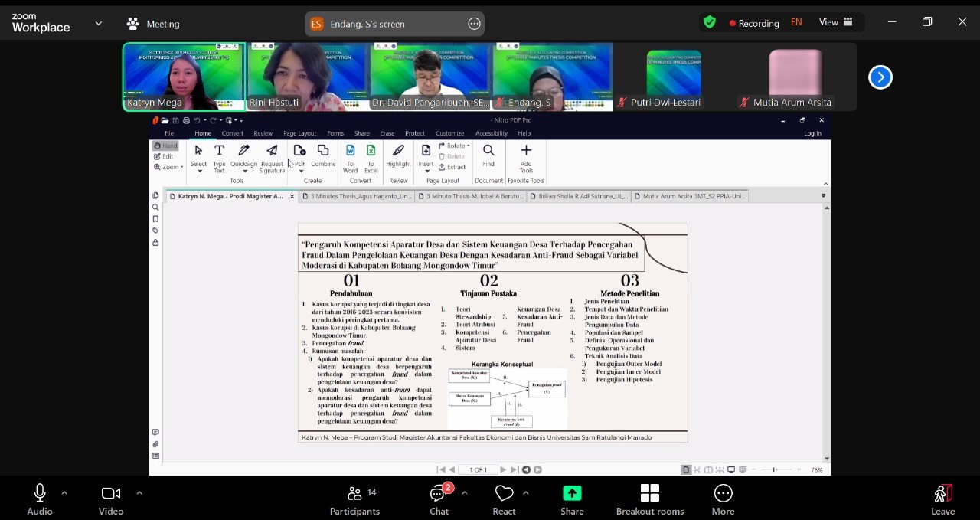The width and height of the screenshot is (980, 520).
Task: Expand the audio options arrow
Action: coord(64,493)
